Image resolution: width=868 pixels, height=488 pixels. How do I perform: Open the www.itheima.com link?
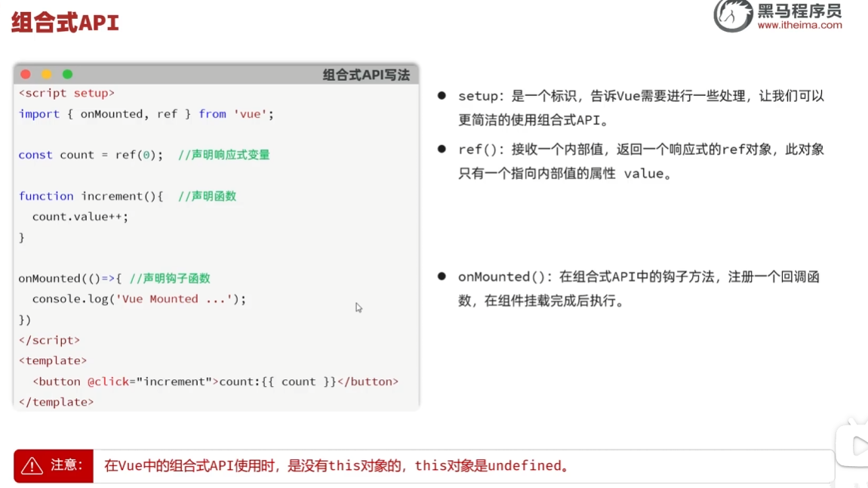point(800,26)
